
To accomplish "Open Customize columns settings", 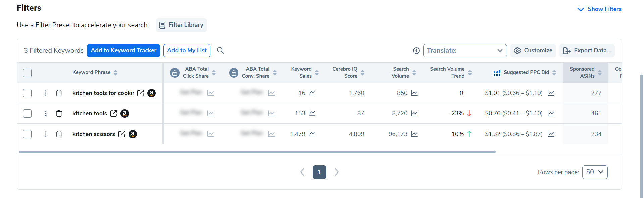I will (533, 51).
